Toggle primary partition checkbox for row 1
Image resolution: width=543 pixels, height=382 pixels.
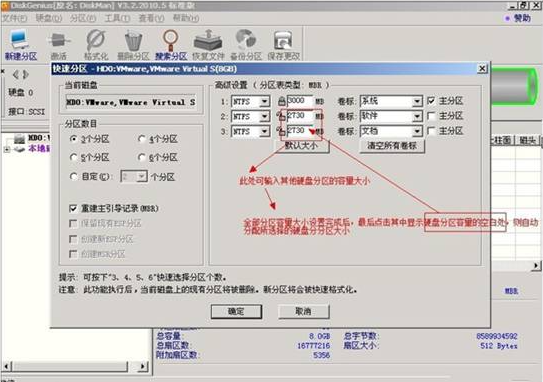[x=431, y=101]
